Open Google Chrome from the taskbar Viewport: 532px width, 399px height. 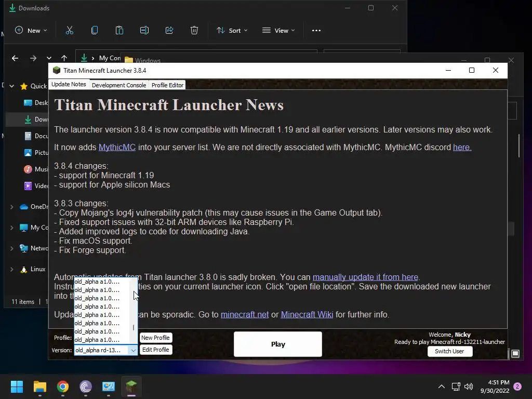pos(63,387)
